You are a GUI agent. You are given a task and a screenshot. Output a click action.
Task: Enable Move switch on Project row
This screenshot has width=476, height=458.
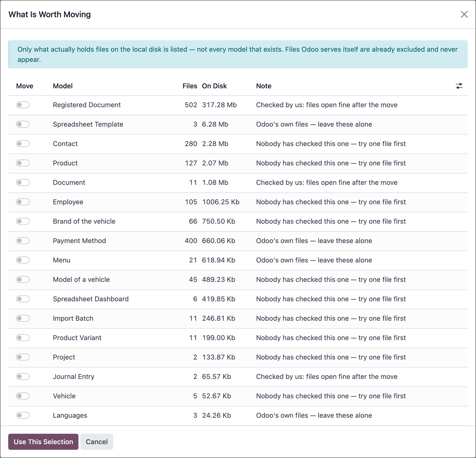pyautogui.click(x=23, y=357)
